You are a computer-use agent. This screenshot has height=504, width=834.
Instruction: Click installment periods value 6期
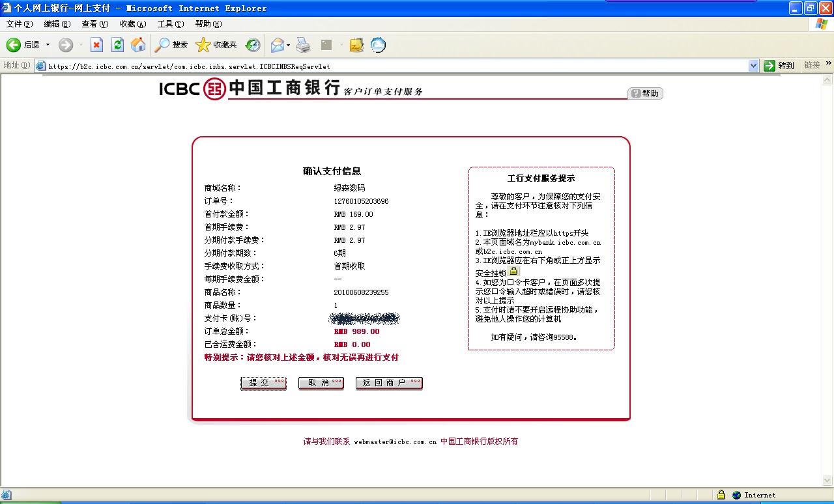tap(340, 253)
